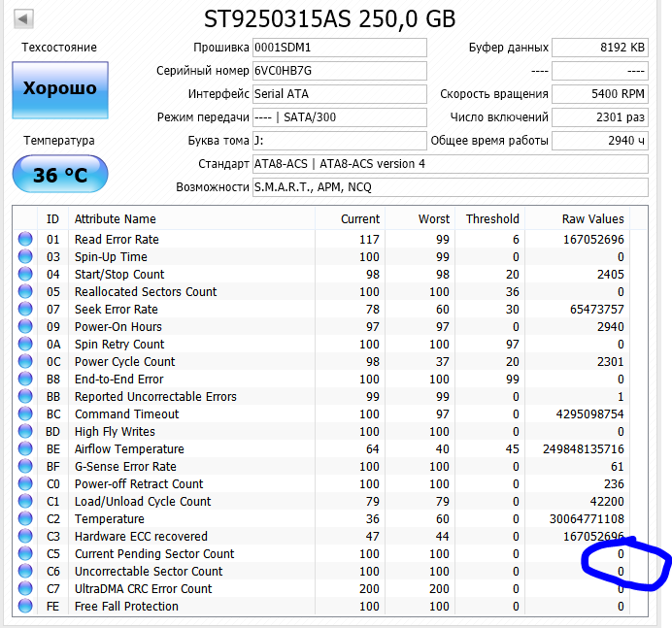
Task: Click the buffer size field 8192 KB
Action: click(600, 48)
